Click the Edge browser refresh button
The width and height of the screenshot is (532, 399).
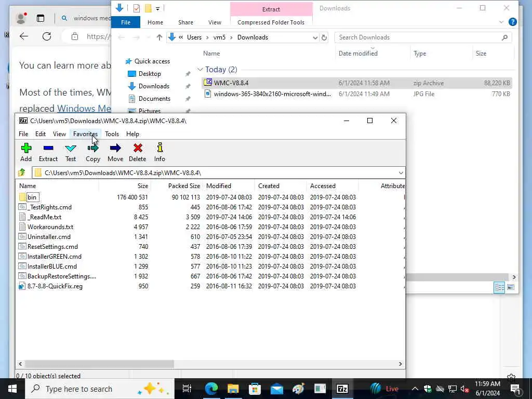point(47,36)
